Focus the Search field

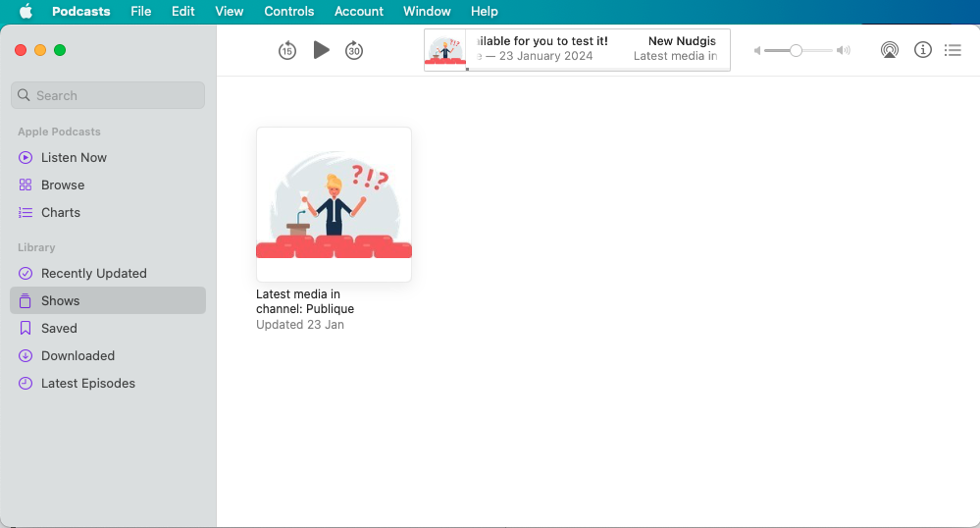pyautogui.click(x=108, y=95)
